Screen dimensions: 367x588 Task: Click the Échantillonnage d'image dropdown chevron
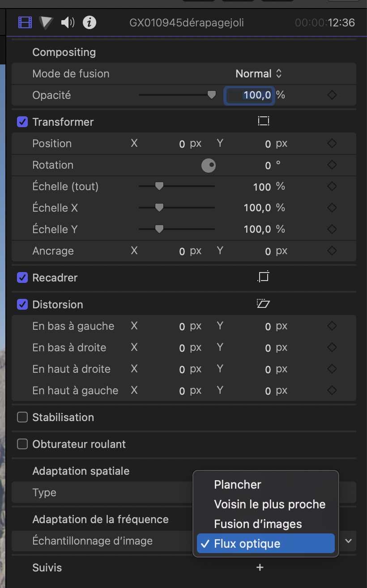click(x=349, y=541)
